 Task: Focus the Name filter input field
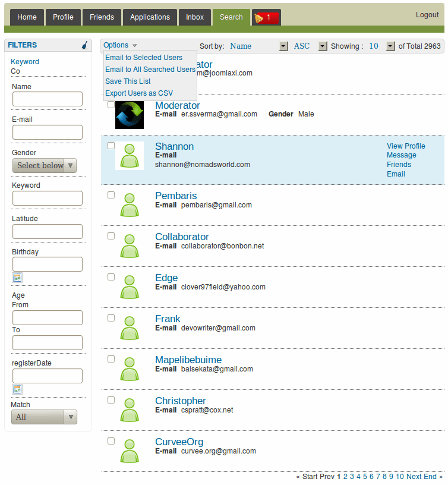48,99
